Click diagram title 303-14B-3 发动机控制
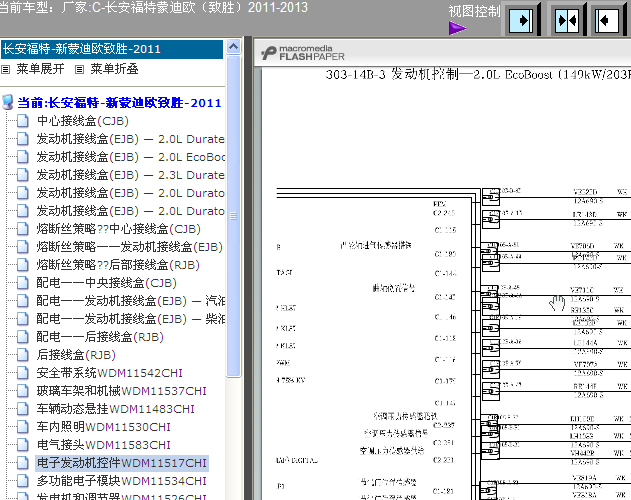 click(478, 74)
